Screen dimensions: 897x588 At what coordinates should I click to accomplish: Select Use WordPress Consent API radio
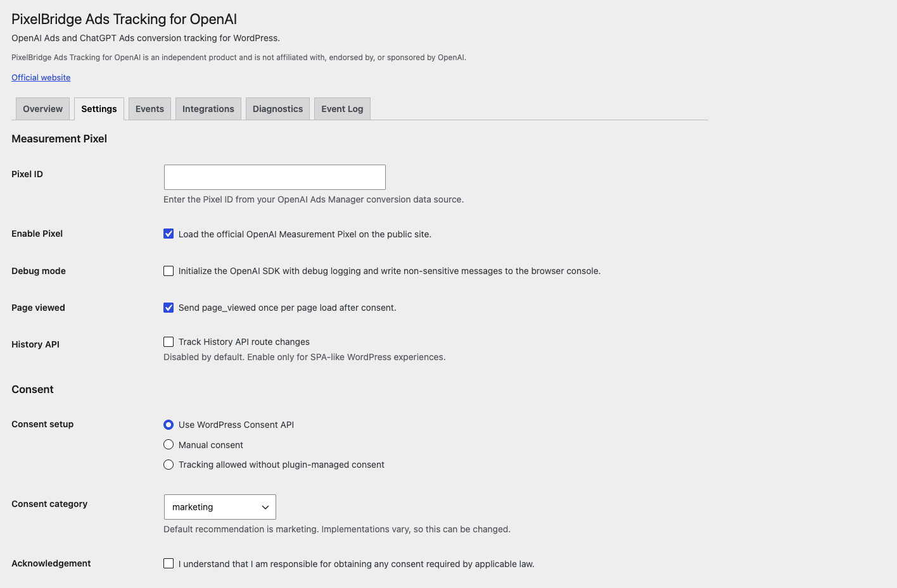coord(169,425)
